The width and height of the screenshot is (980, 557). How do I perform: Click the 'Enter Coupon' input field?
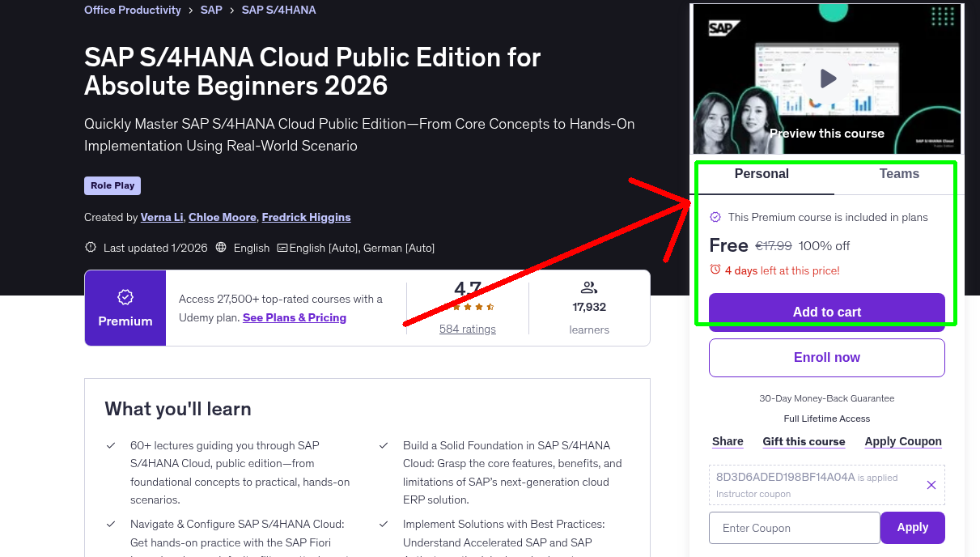point(794,527)
